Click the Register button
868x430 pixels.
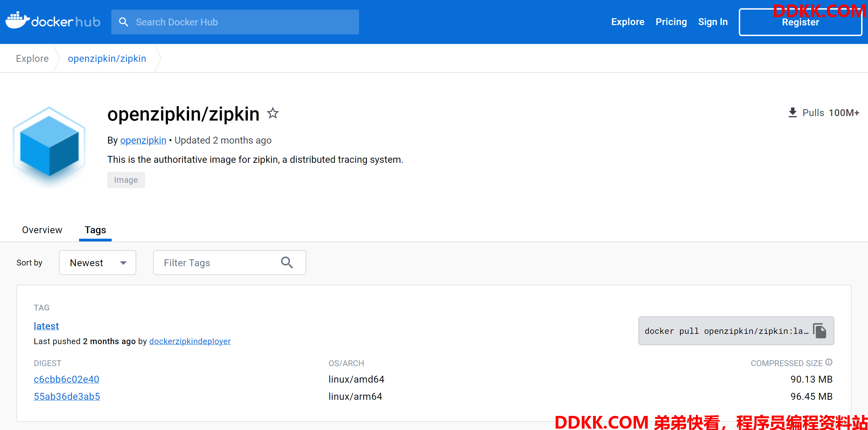800,22
